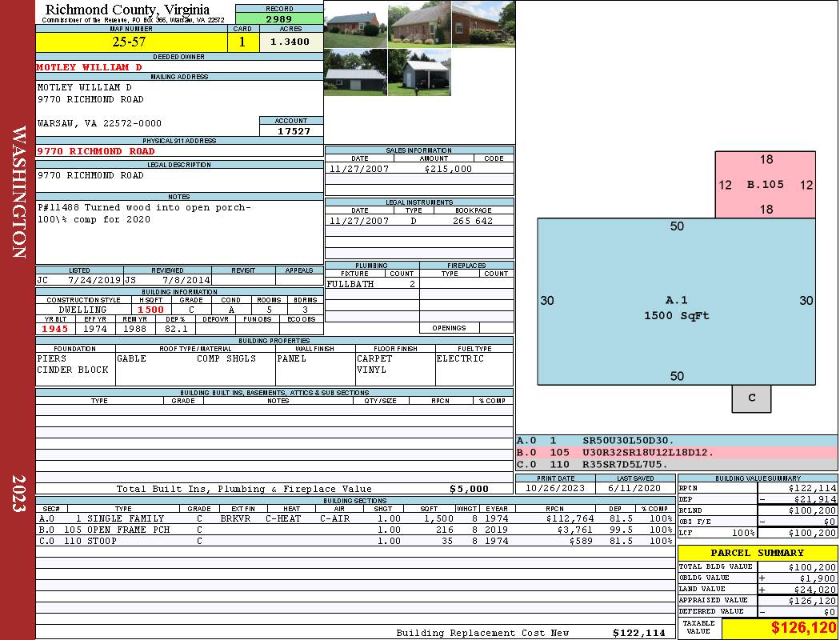
Task: Click Building Replacement Cost New $122,114
Action: (x=638, y=633)
